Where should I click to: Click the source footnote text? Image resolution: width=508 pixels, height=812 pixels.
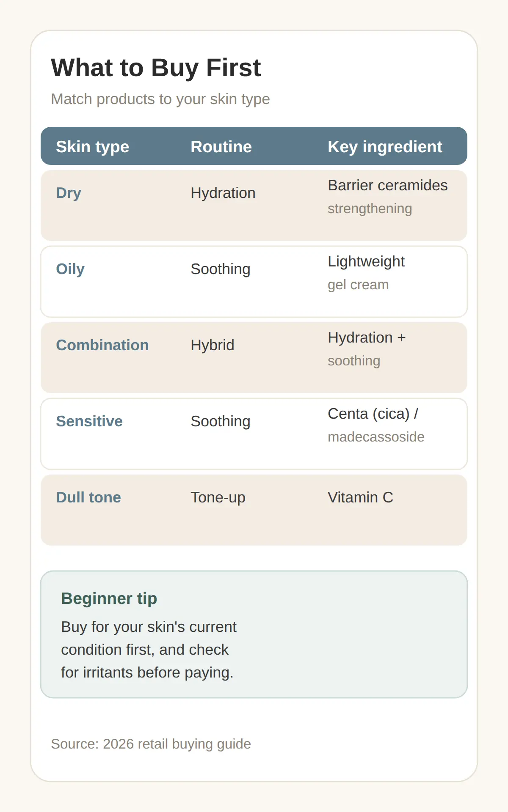pos(151,744)
